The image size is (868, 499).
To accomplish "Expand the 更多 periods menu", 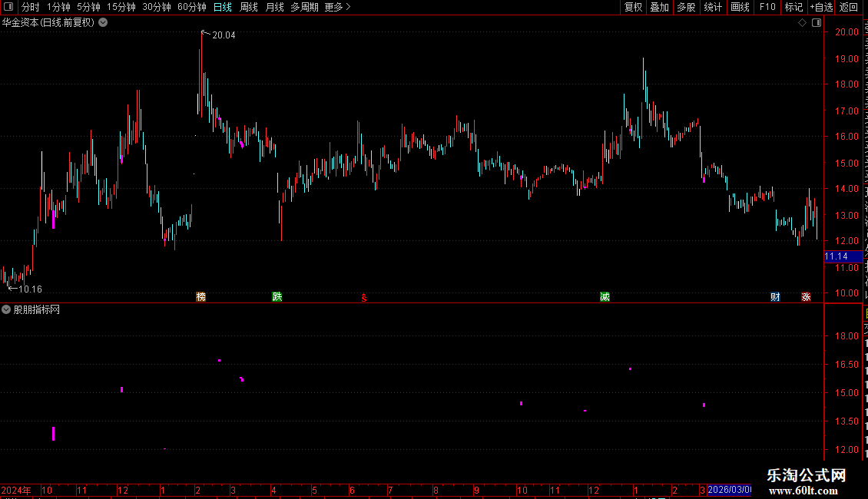I will (x=338, y=7).
